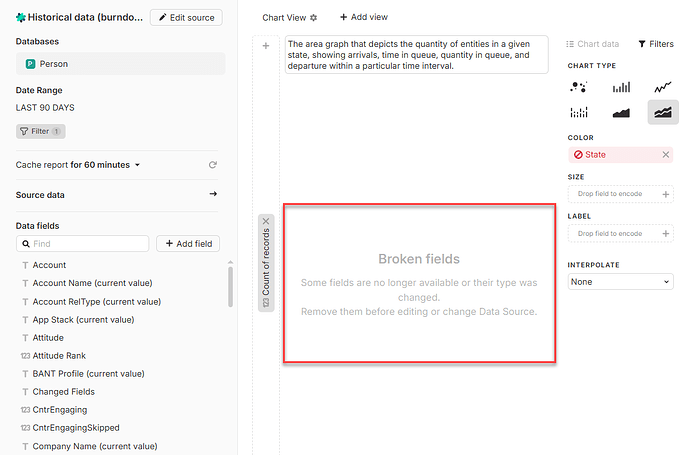Select the Person database
Viewport: 690px width, 455px height.
(121, 64)
